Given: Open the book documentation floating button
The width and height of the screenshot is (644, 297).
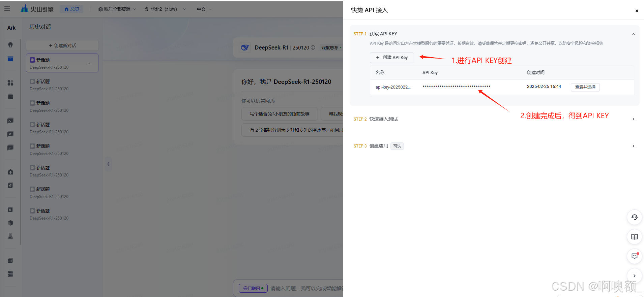Looking at the screenshot, I should pyautogui.click(x=634, y=237).
